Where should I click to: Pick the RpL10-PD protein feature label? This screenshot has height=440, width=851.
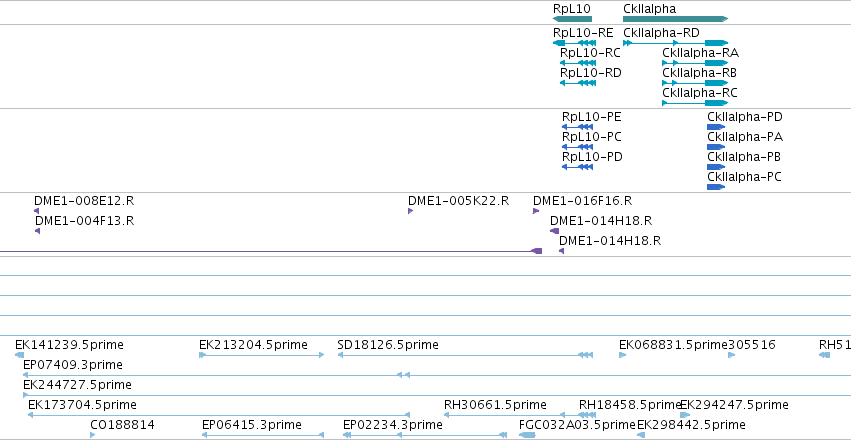pos(592,157)
